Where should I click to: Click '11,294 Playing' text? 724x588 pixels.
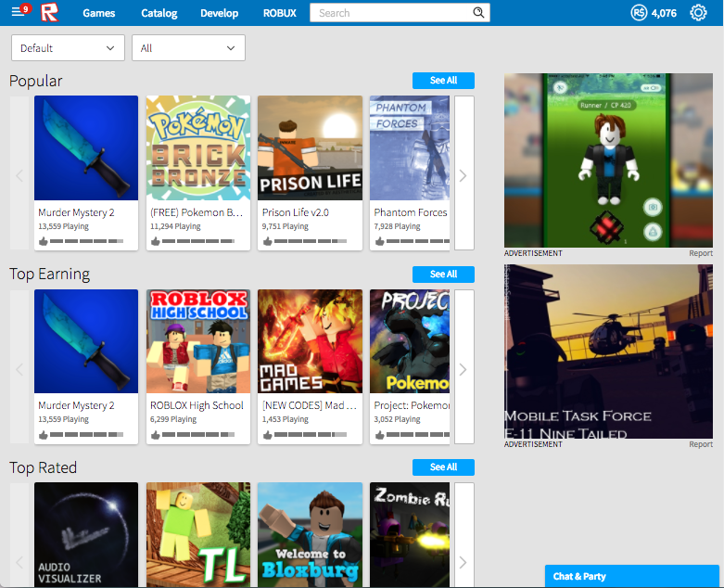(175, 226)
